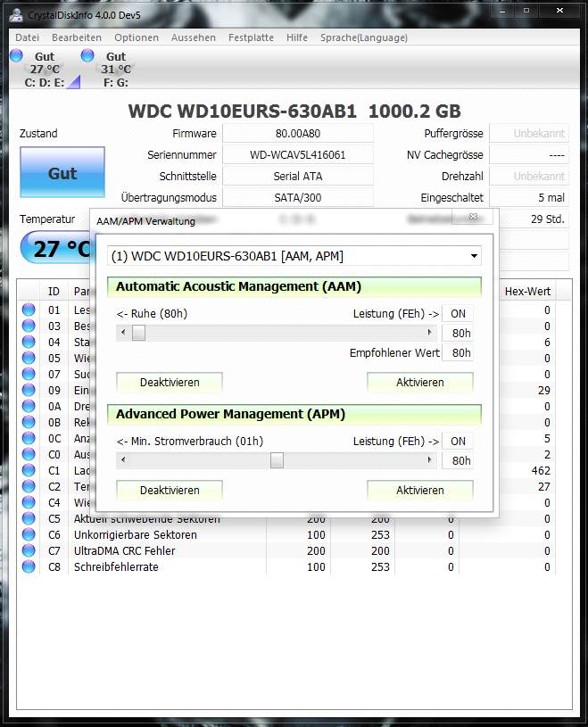Select the Unkorrigierbare Sektoren row text

(136, 534)
